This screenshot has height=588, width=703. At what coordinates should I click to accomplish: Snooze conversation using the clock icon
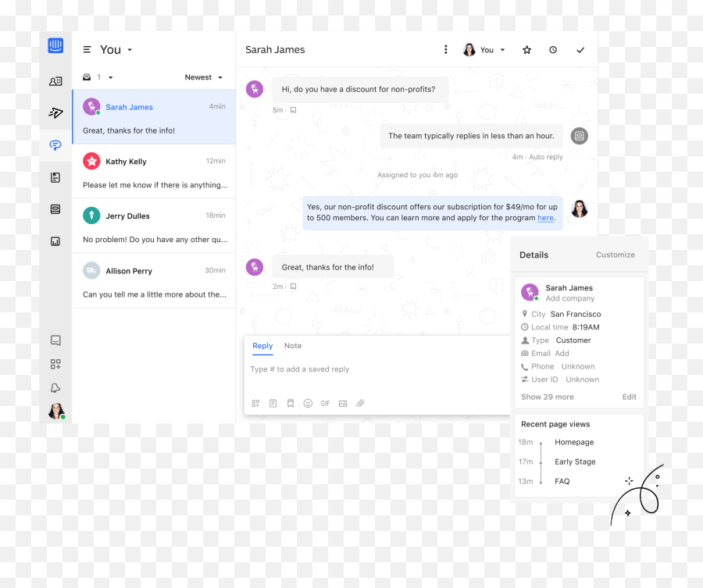pos(553,50)
